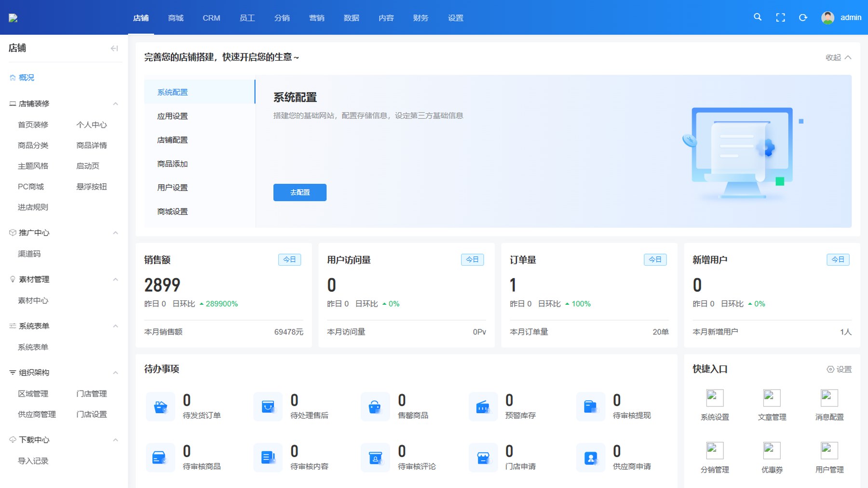Open 待审核内容 icon
The image size is (868, 488).
(268, 458)
